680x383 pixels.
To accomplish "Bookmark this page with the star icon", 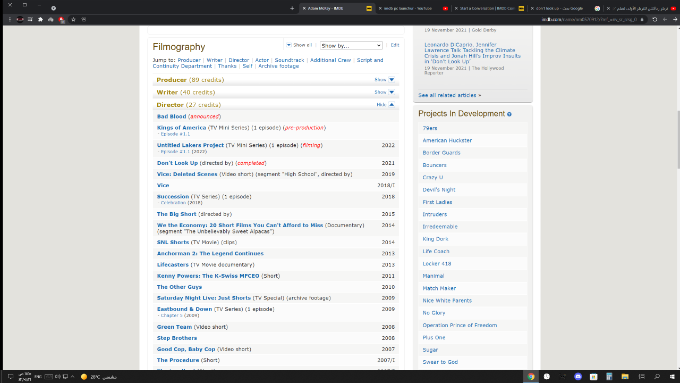I will coord(73,20).
